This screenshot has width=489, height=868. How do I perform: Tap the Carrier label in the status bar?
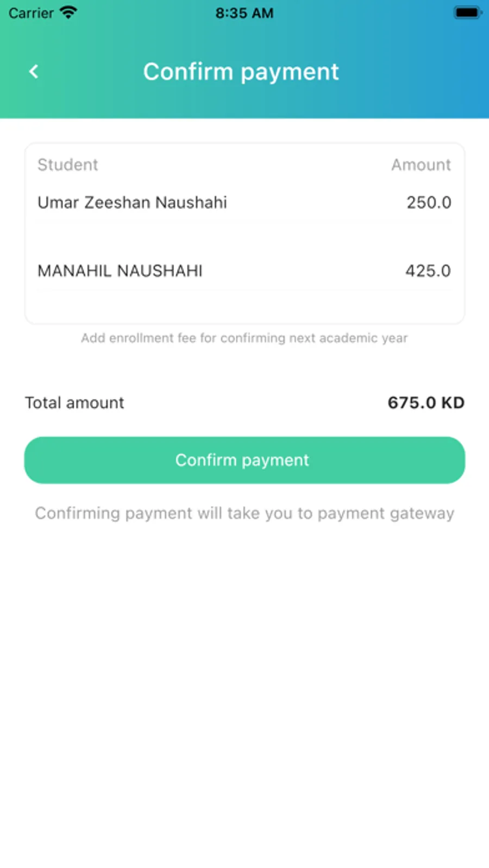pos(31,13)
